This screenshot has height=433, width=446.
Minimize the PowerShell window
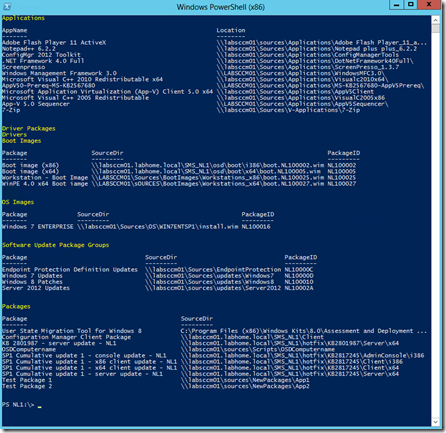point(396,5)
